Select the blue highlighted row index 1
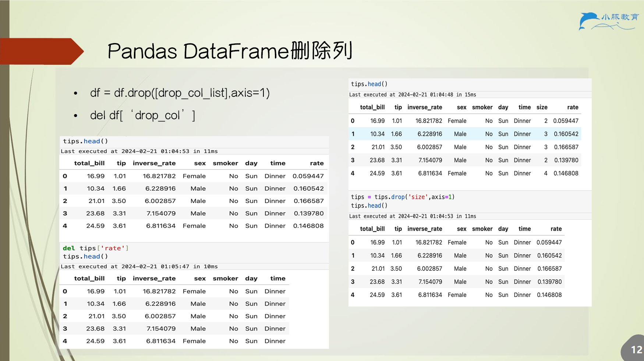 pos(353,134)
